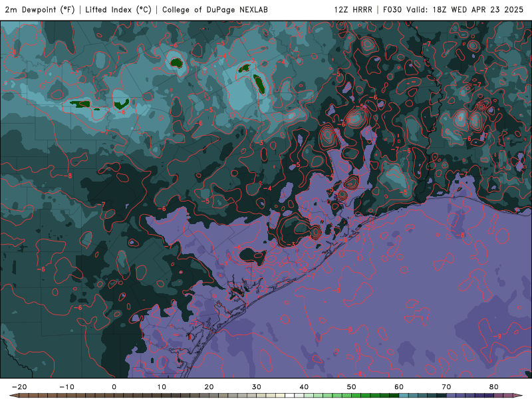Click the 40 tick label on the color bar
532x399 pixels.
coord(304,387)
